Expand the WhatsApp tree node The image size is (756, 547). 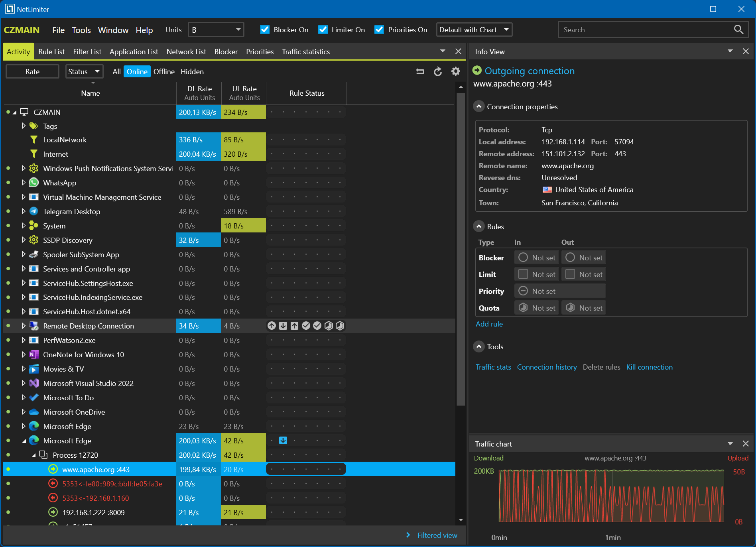pyautogui.click(x=24, y=183)
